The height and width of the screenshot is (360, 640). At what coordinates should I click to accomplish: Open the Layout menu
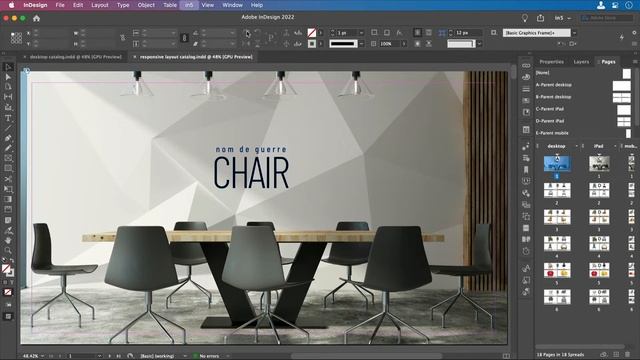tap(100, 5)
